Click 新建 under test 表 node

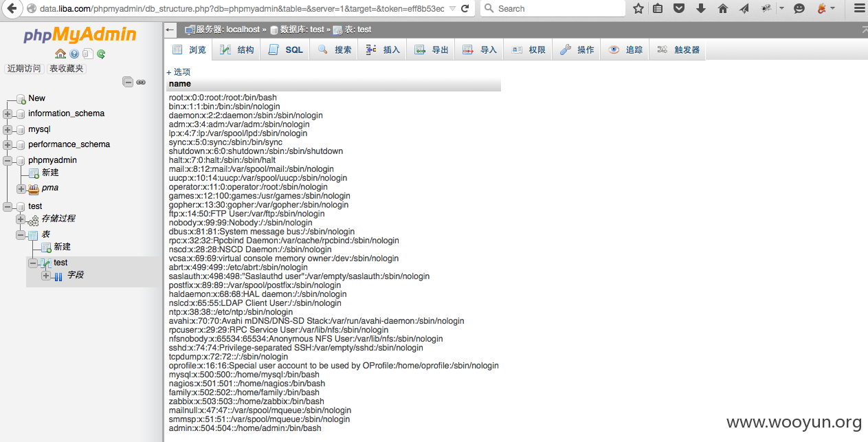(62, 247)
